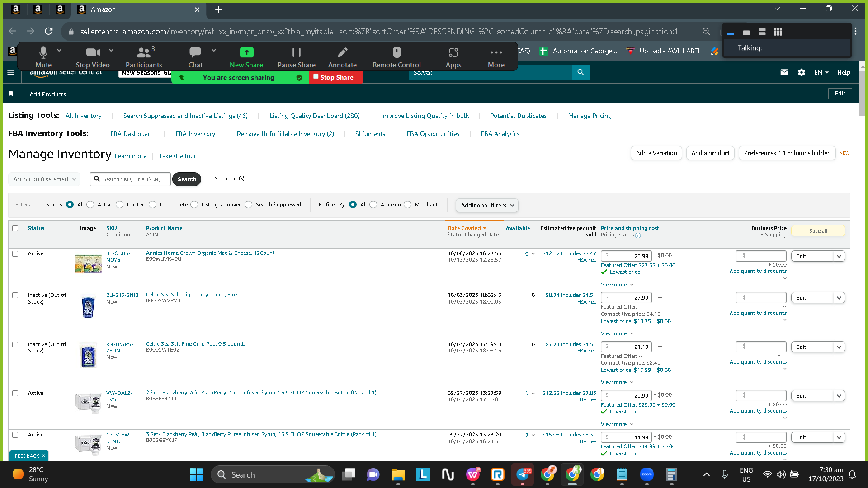Screen dimensions: 868x488
Task: Open Listing Quality Dashboard (280)
Action: pos(314,116)
